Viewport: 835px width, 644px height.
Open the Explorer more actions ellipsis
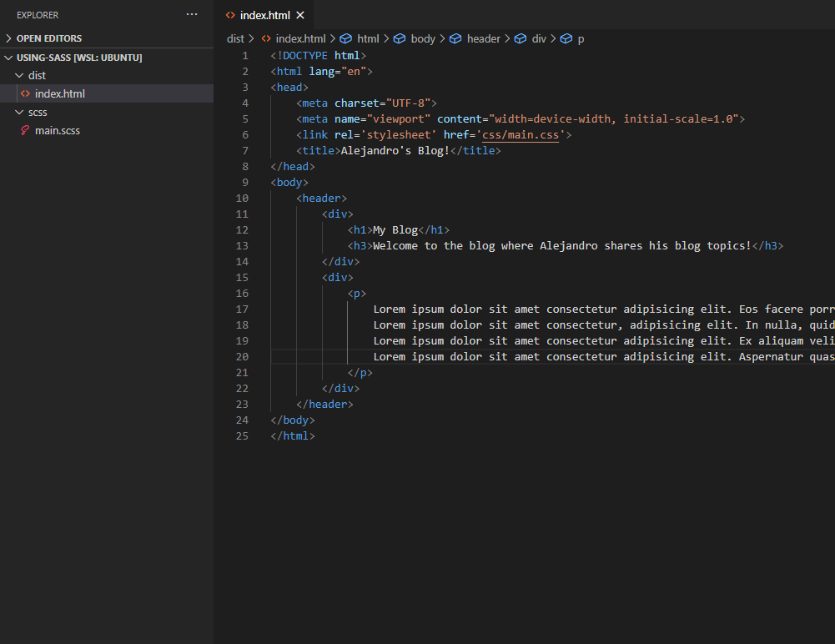[x=192, y=15]
